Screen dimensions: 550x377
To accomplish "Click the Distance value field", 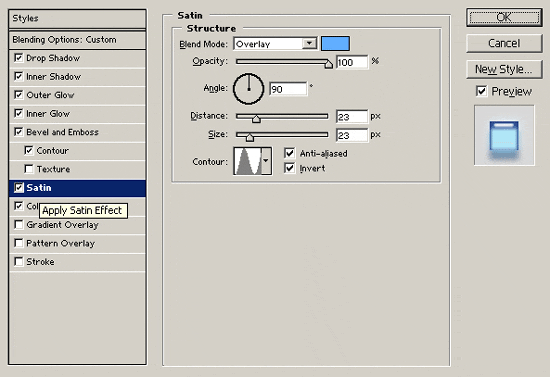I will 352,117.
